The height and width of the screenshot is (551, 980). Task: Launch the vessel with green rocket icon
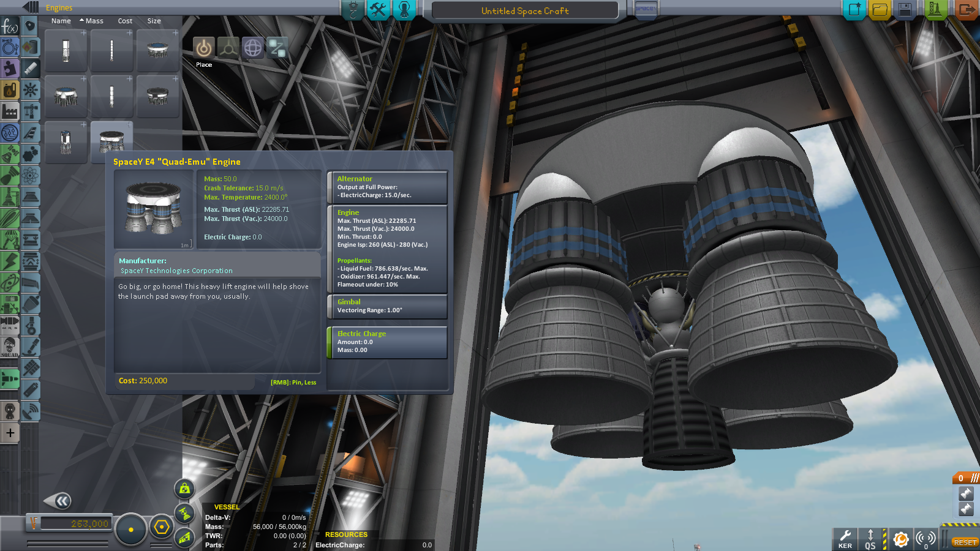point(936,9)
